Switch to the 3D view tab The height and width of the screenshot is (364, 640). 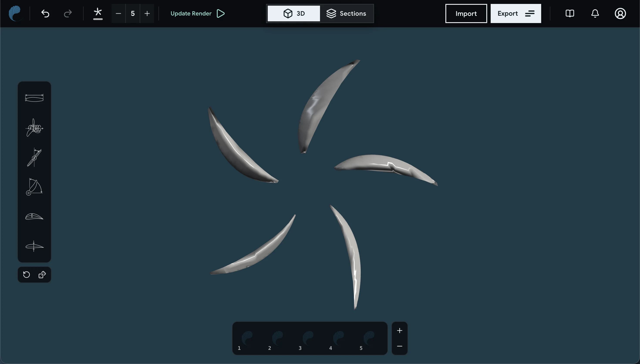(x=294, y=13)
